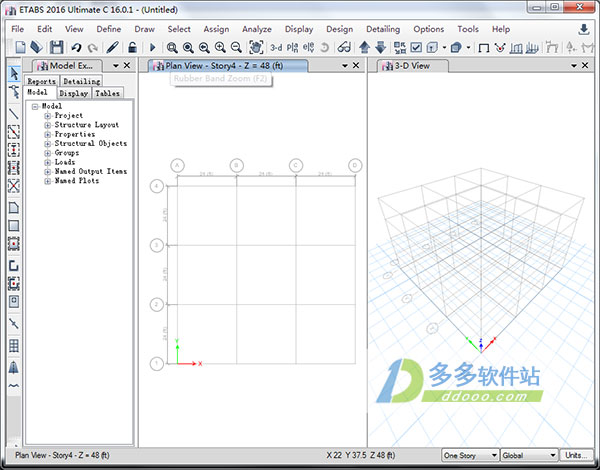This screenshot has height=470, width=600.
Task: Switch to the Reports tab
Action: click(x=42, y=81)
